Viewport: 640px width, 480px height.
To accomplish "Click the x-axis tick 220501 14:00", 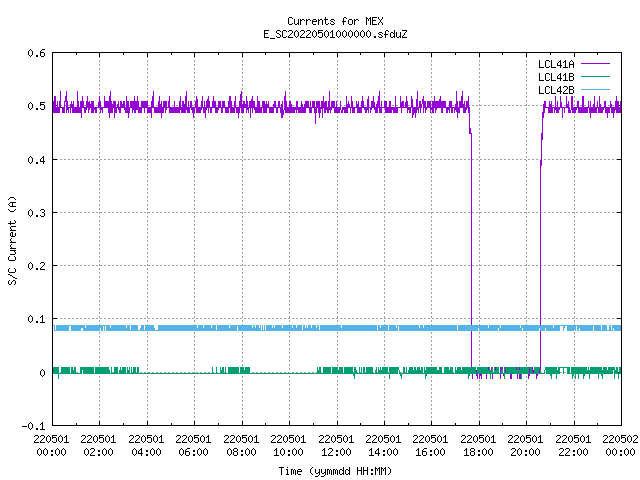I will click(x=383, y=446).
